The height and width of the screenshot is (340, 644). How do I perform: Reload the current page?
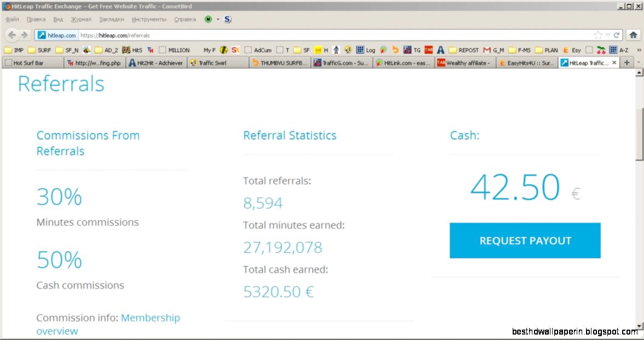[617, 34]
